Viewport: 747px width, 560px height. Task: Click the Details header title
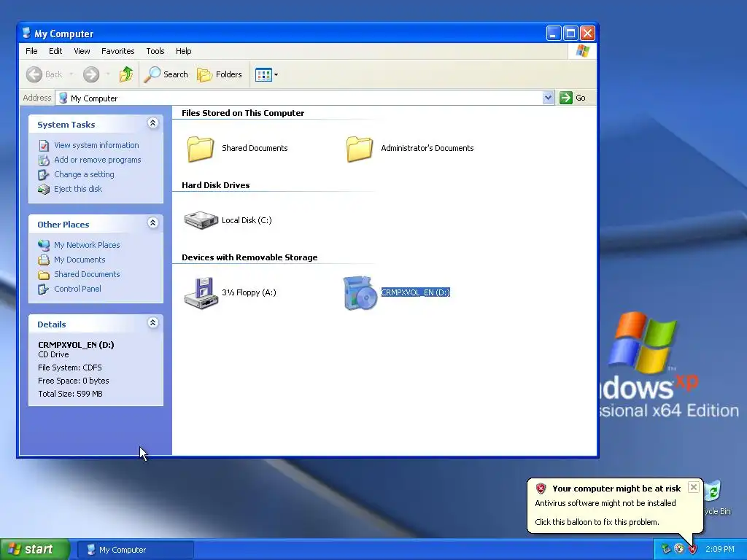[x=52, y=324]
